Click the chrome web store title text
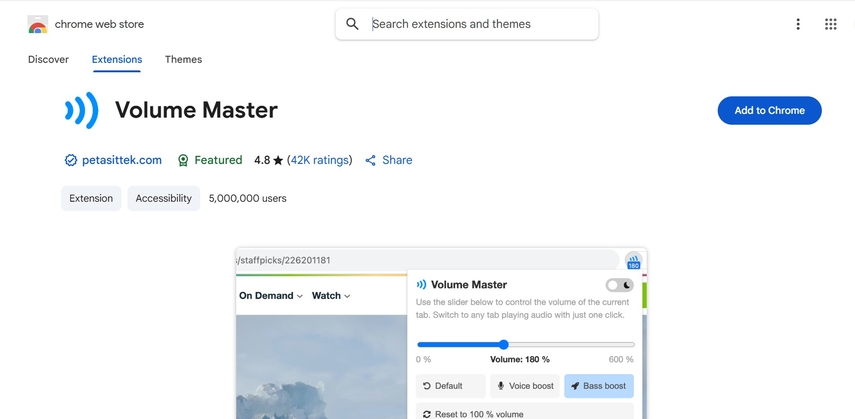Viewport: 855px width, 419px height. point(99,24)
